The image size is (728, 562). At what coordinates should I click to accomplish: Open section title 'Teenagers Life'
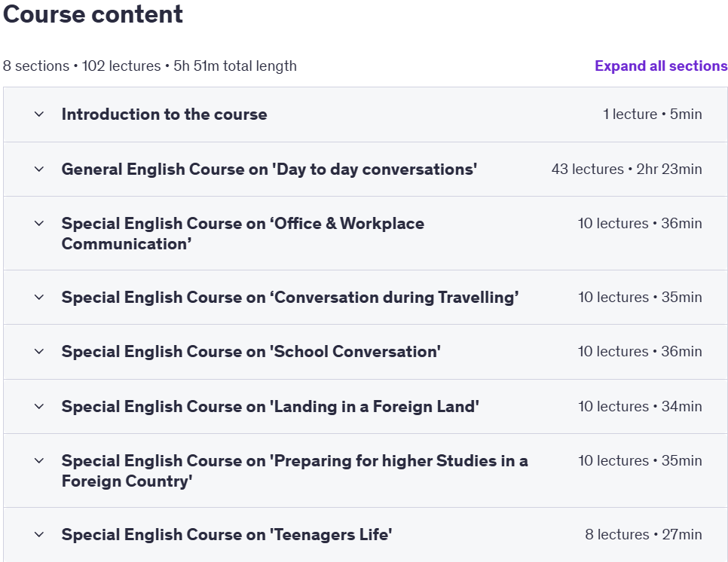(227, 534)
